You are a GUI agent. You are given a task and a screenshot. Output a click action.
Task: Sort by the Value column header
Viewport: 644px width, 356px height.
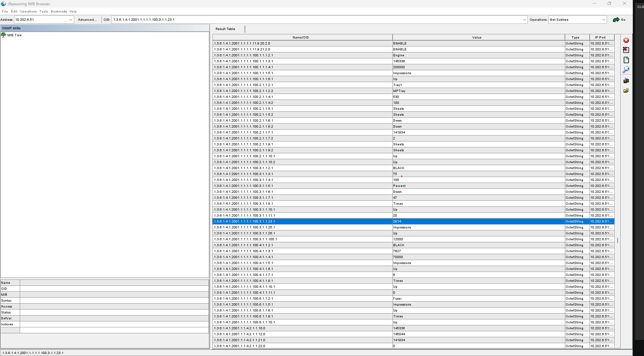tap(477, 38)
